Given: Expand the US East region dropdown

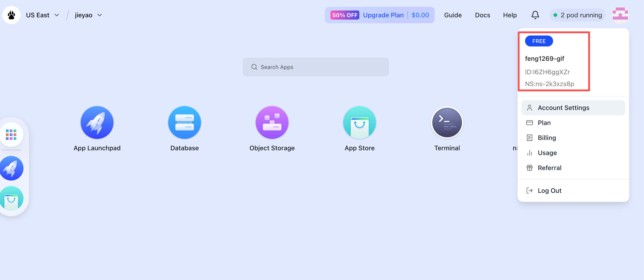Looking at the screenshot, I should 42,15.
